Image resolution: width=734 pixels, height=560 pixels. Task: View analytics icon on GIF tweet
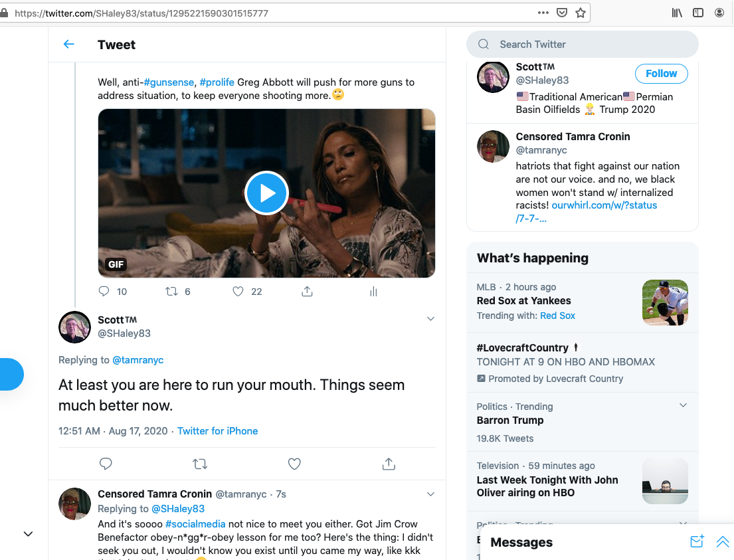(373, 291)
